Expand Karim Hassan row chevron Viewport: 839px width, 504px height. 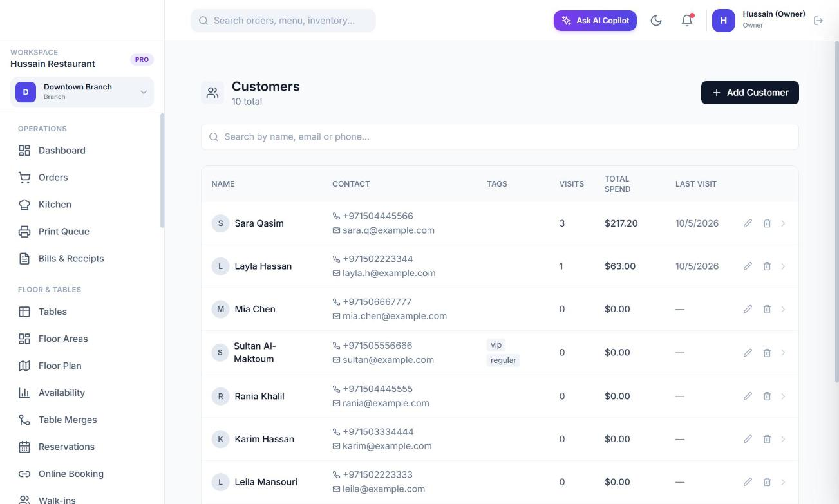click(x=783, y=439)
